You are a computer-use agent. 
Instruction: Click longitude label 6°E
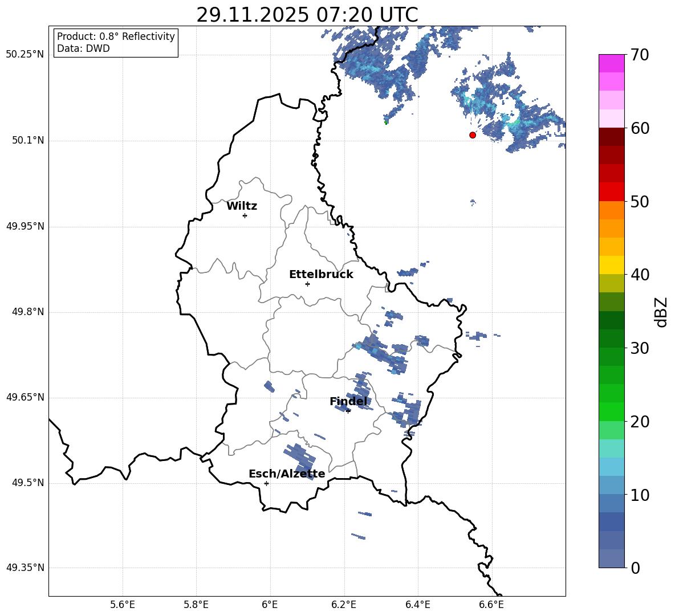click(x=270, y=605)
